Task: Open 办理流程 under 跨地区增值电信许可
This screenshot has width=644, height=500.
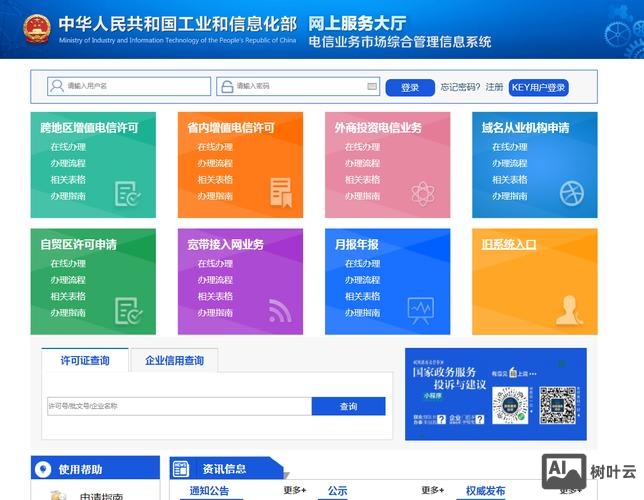Action: [x=68, y=163]
